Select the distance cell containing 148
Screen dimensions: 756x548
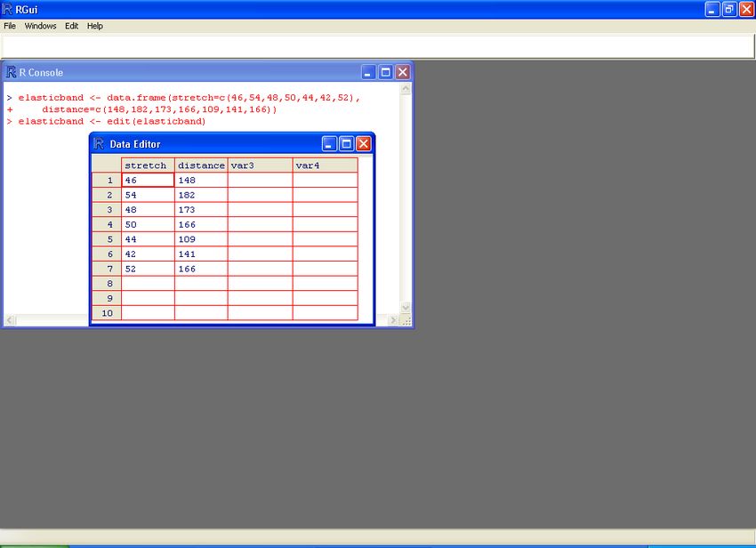201,180
